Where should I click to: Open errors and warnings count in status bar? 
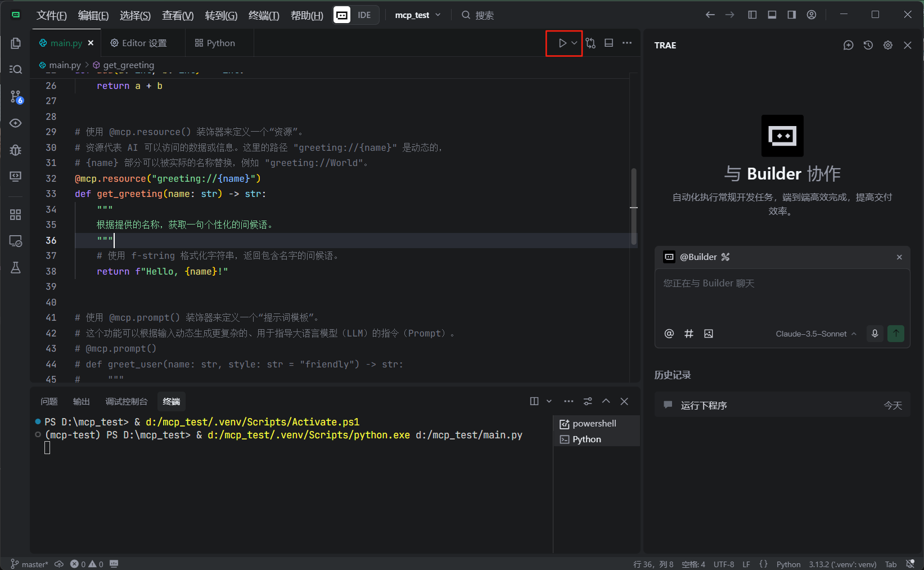click(x=87, y=564)
